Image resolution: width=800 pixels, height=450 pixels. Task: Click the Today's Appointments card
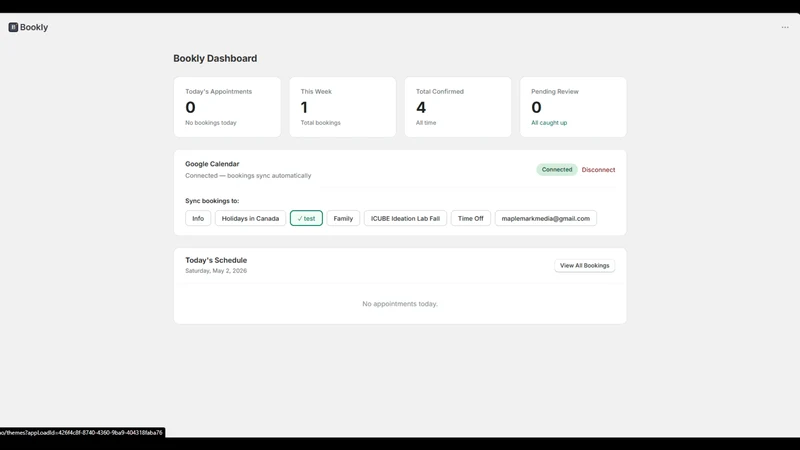(227, 107)
